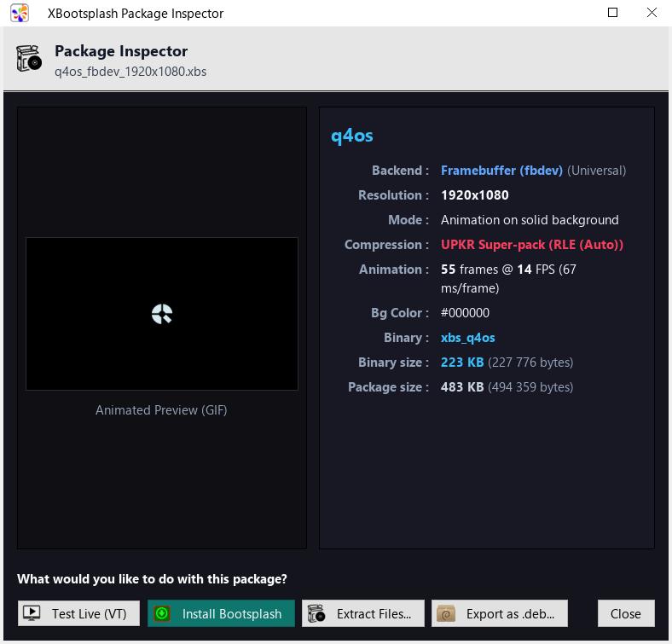Image resolution: width=672 pixels, height=644 pixels.
Task: Click the 1920x1080 resolution value
Action: coord(474,195)
